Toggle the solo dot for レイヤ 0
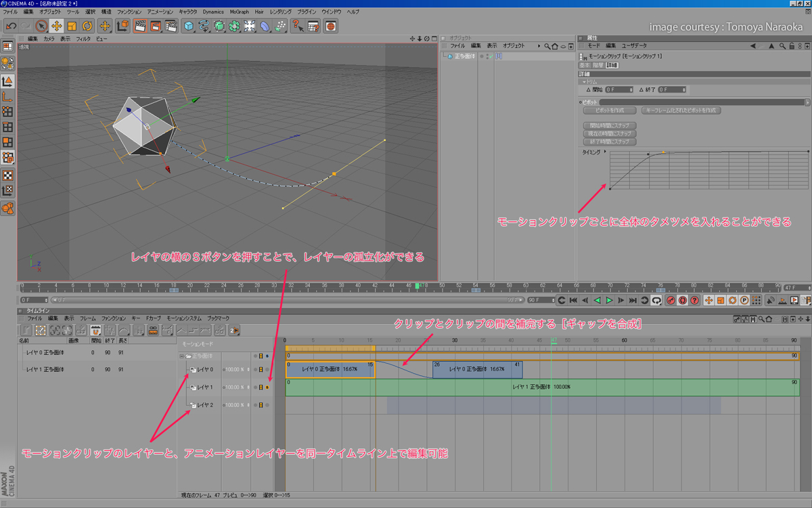 pyautogui.click(x=268, y=370)
